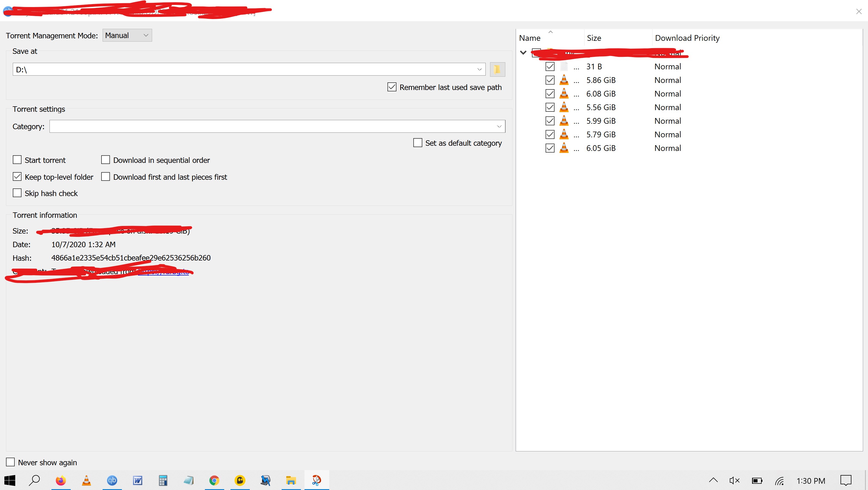Viewport: 868px width, 490px height.
Task: Open taskbar search magnifier
Action: 34,480
